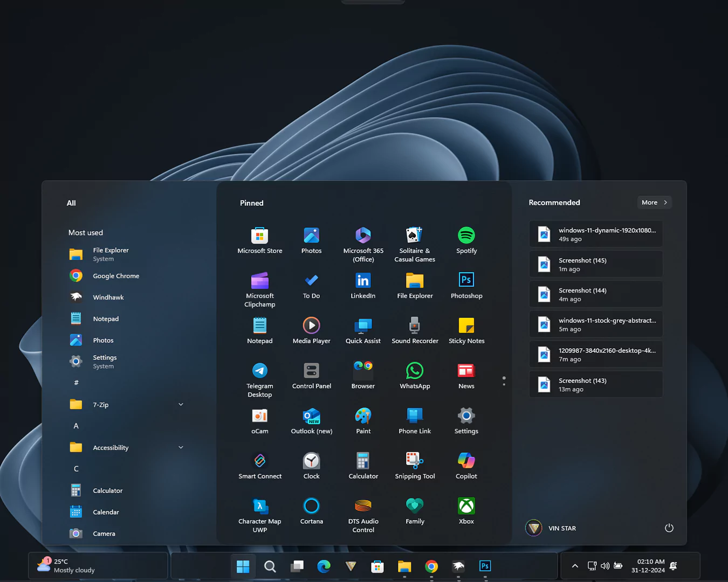This screenshot has height=582, width=728.
Task: Open the News app
Action: [466, 376]
